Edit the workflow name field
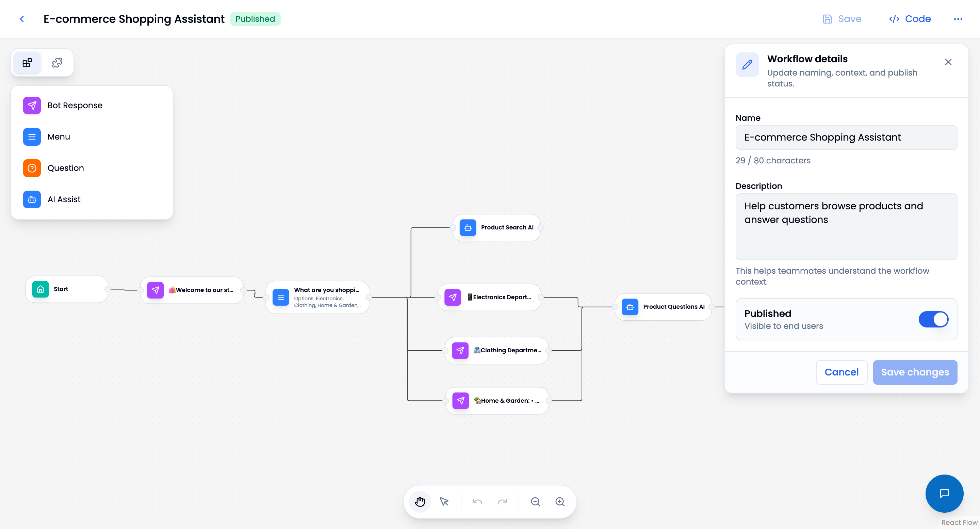The width and height of the screenshot is (980, 529). coord(846,138)
